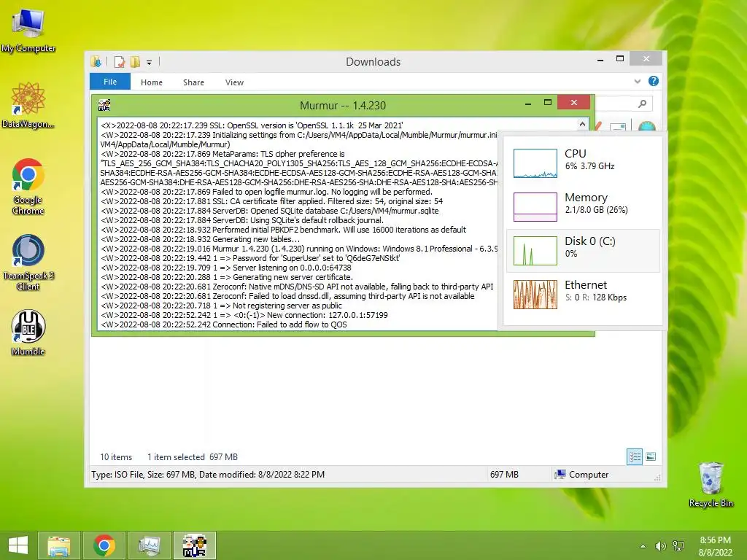Screen dimensions: 747x560
Task: Switch to Task Manager in the taskbar
Action: [x=149, y=545]
